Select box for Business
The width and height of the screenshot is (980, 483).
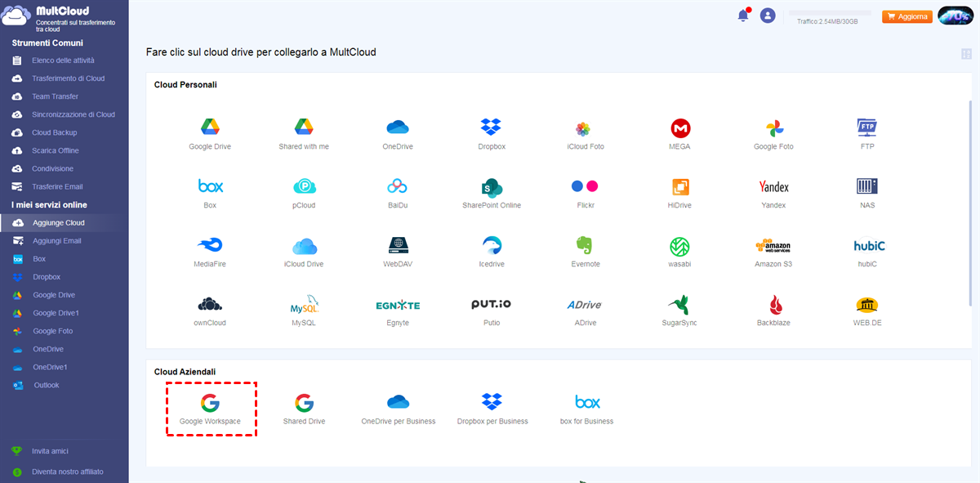pyautogui.click(x=587, y=402)
